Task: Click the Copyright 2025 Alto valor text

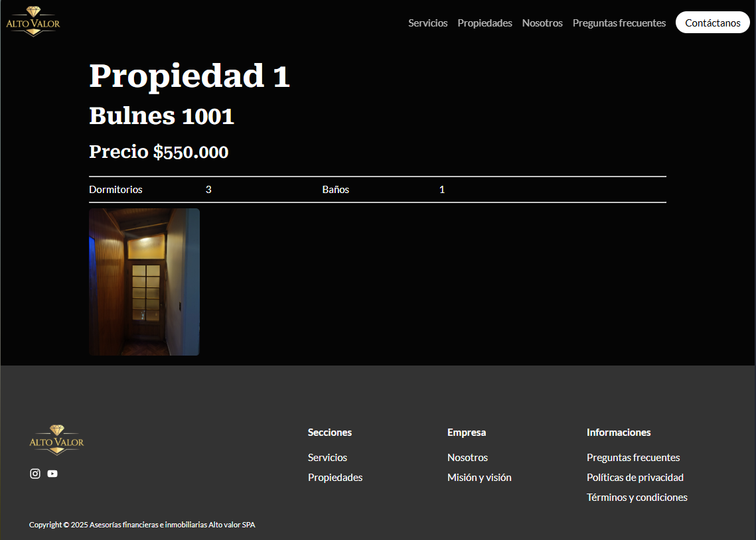Action: point(142,524)
